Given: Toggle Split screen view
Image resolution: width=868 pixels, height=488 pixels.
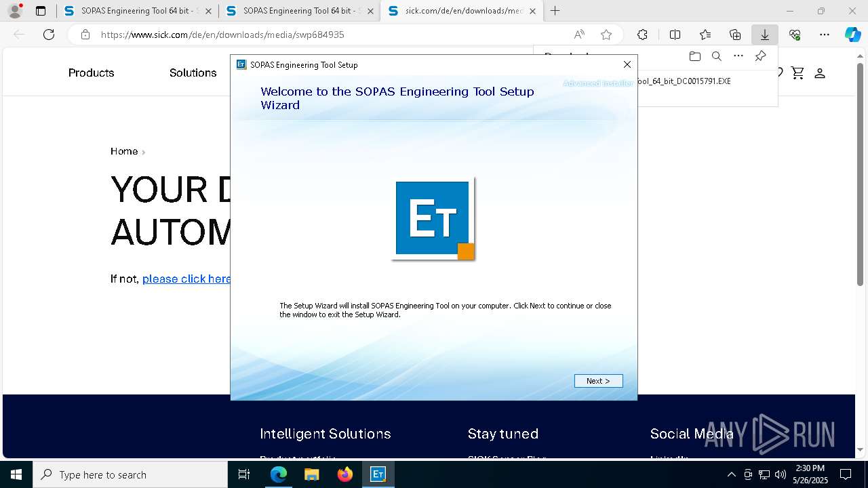Looking at the screenshot, I should tap(675, 35).
